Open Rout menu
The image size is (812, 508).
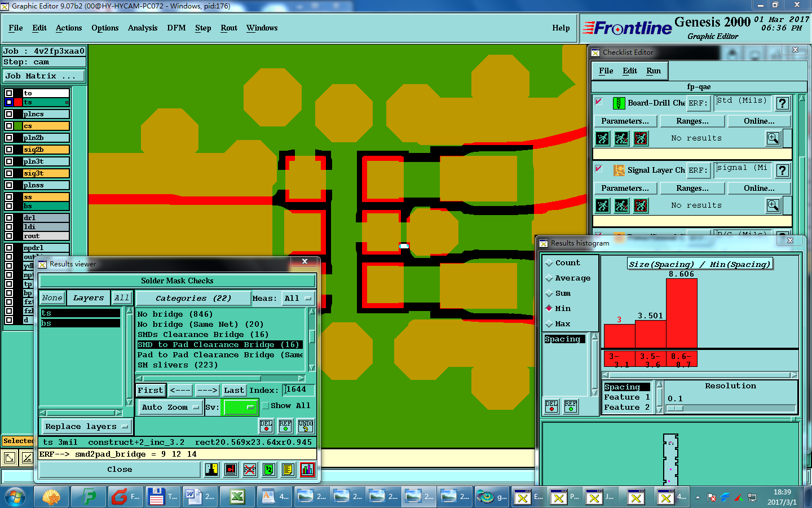pyautogui.click(x=229, y=28)
